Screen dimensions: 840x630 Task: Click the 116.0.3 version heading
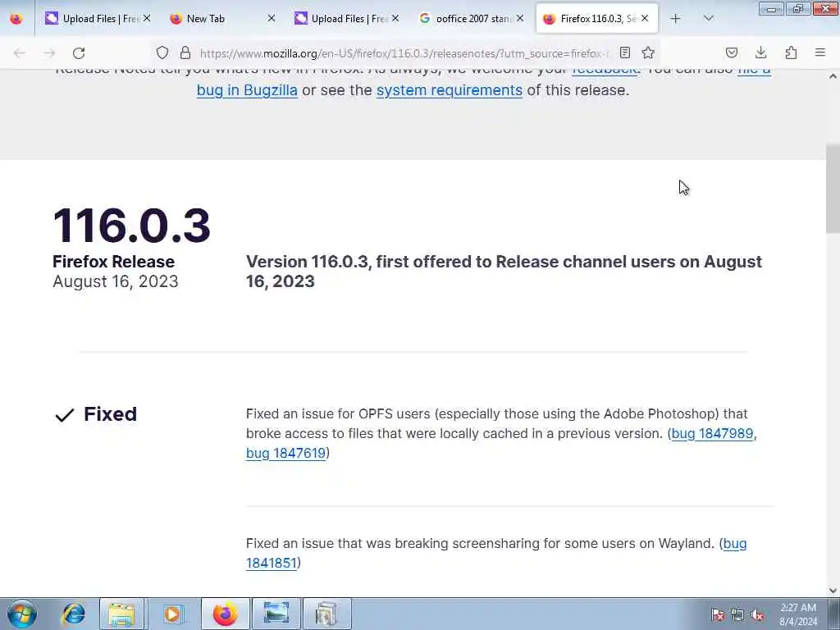pos(131,226)
